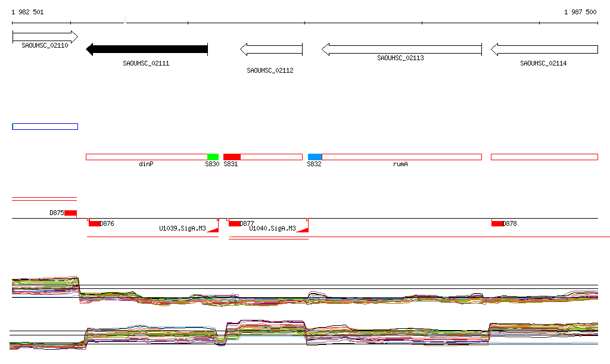Click the SAOUHSC_02114 gene label

point(543,63)
